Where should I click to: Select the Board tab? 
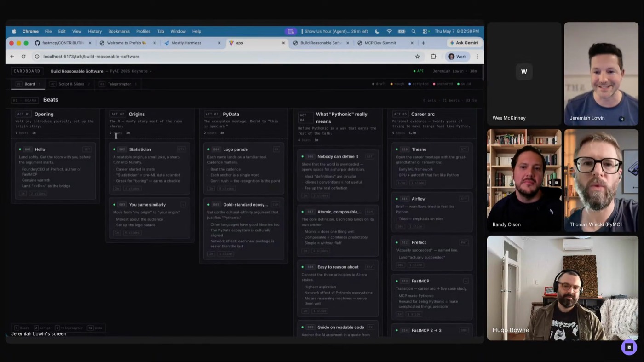(x=28, y=84)
